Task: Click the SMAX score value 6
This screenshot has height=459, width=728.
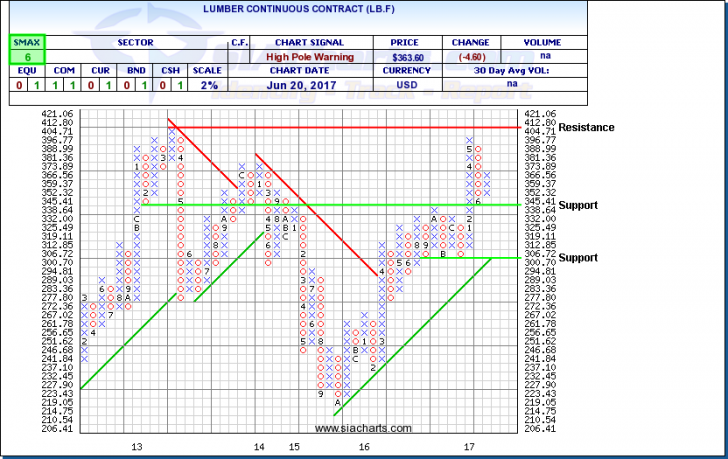Action: (x=20, y=59)
